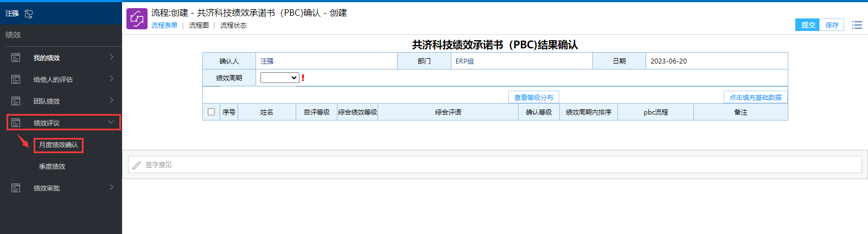Click the purple workflow icon beside title
This screenshot has width=868, height=234.
[x=137, y=19]
